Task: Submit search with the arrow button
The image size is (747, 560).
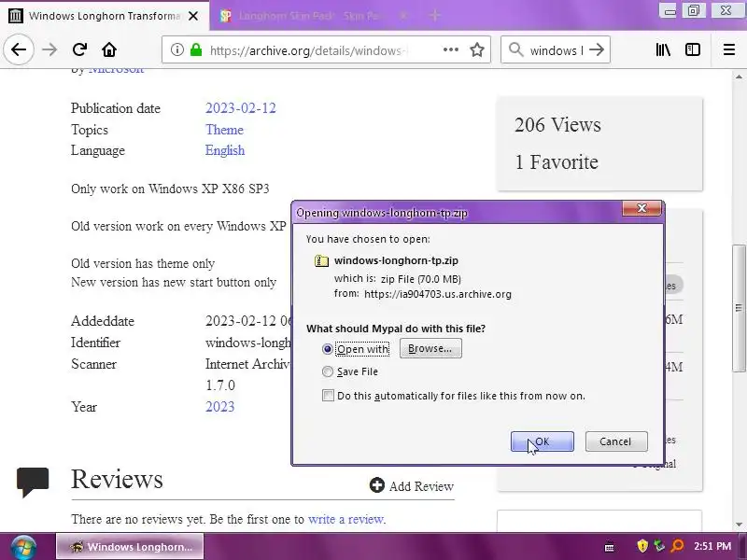Action: point(597,49)
